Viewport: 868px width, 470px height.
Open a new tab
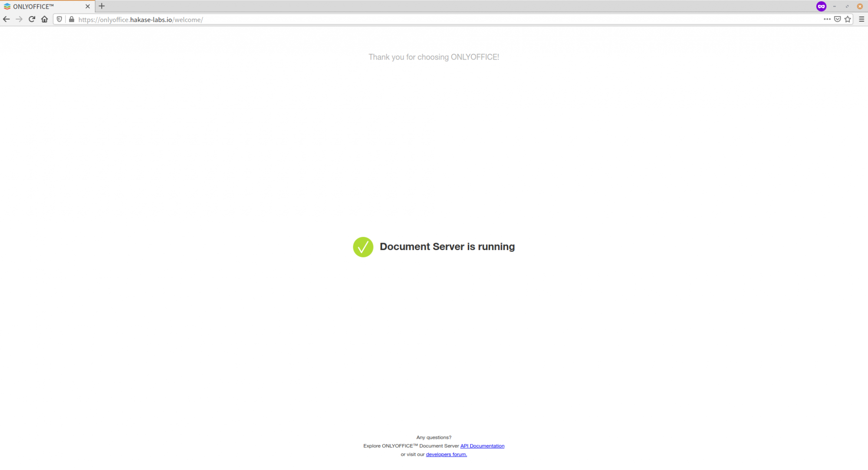(x=102, y=6)
